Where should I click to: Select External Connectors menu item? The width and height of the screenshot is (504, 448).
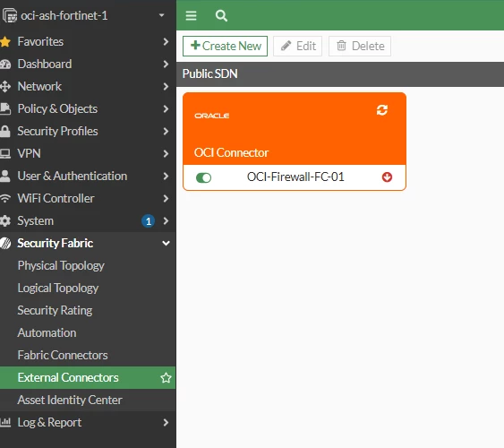[x=88, y=377]
